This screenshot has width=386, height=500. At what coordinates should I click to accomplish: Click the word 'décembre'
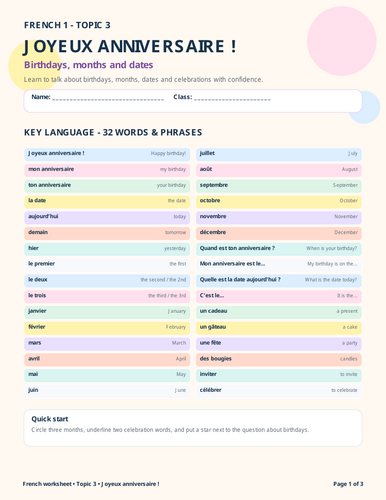pos(213,232)
